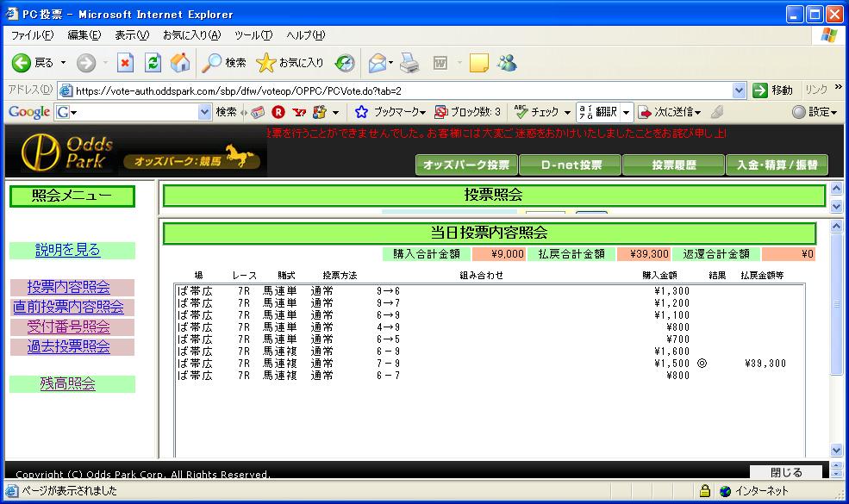This screenshot has height=504, width=849.
Task: Open the お気に入り(A) menu
Action: (x=192, y=35)
